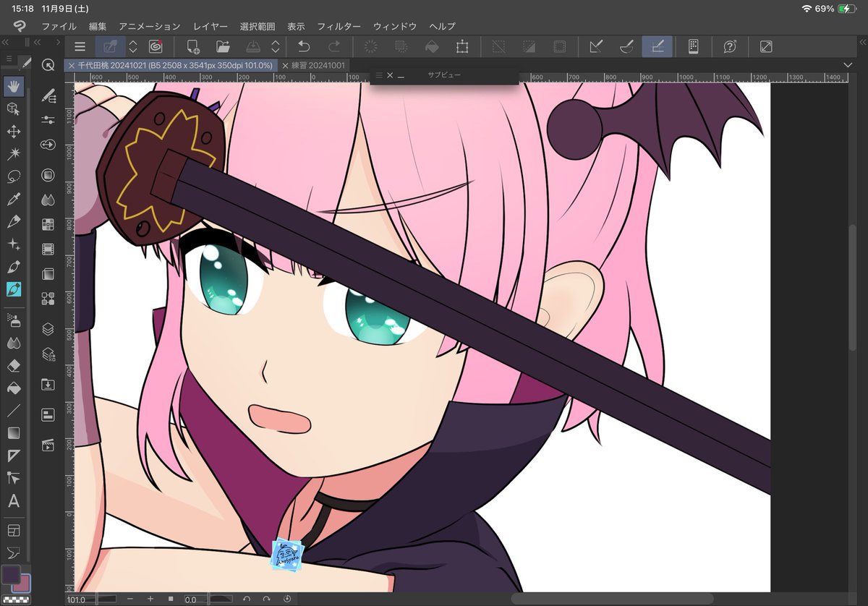
Task: Select the Blend tool
Action: pyautogui.click(x=13, y=342)
